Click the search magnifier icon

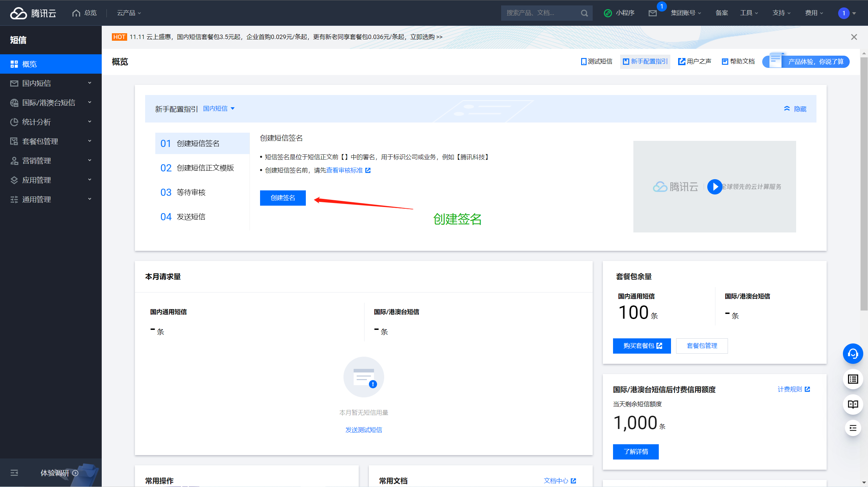point(584,13)
